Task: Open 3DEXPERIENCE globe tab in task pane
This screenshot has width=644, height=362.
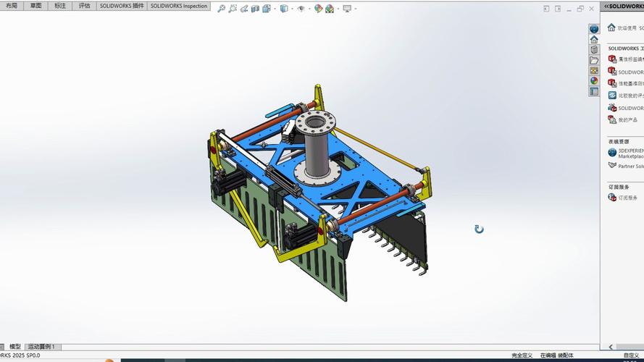Action: tap(594, 29)
